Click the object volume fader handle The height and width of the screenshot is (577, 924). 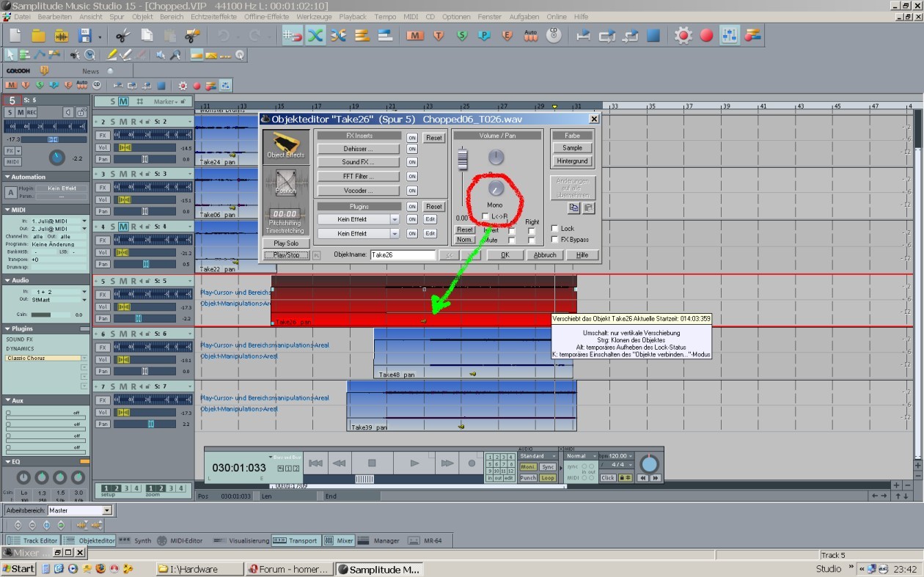tap(462, 159)
